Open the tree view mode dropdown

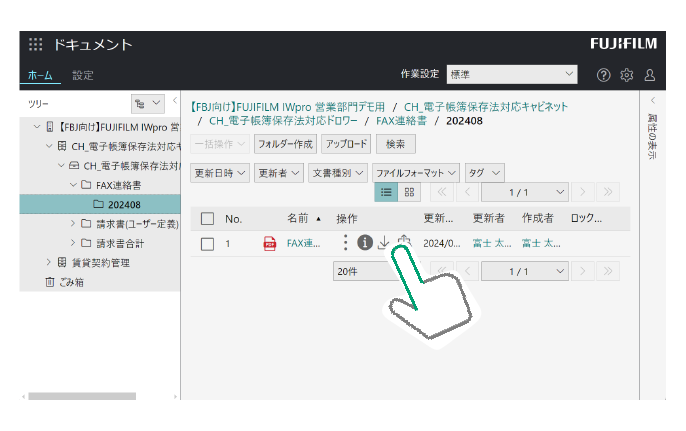click(x=148, y=104)
